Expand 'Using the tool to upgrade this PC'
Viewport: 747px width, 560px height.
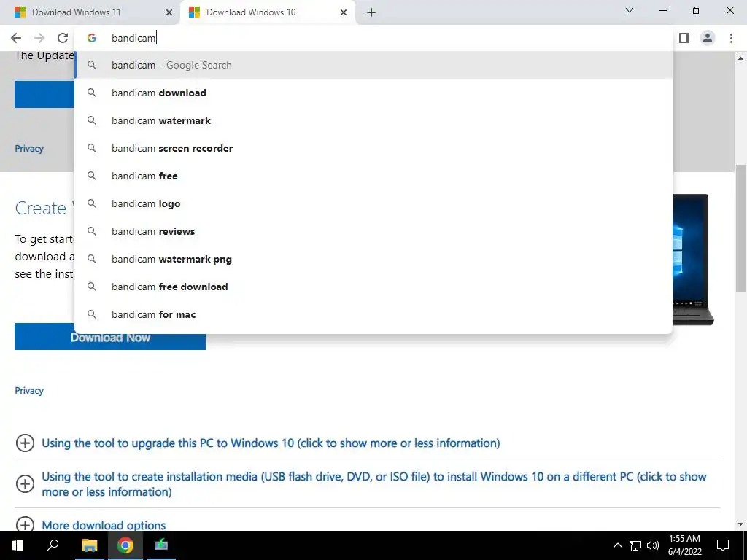pyautogui.click(x=271, y=443)
